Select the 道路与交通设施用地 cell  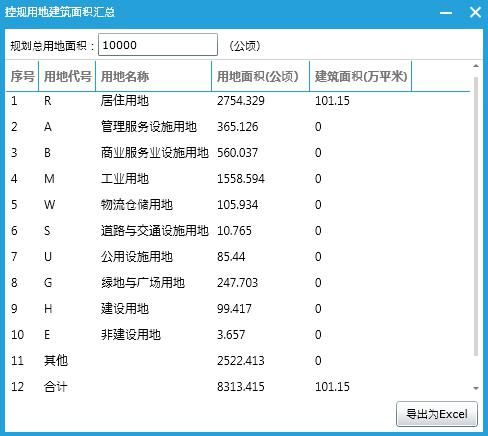click(x=155, y=231)
